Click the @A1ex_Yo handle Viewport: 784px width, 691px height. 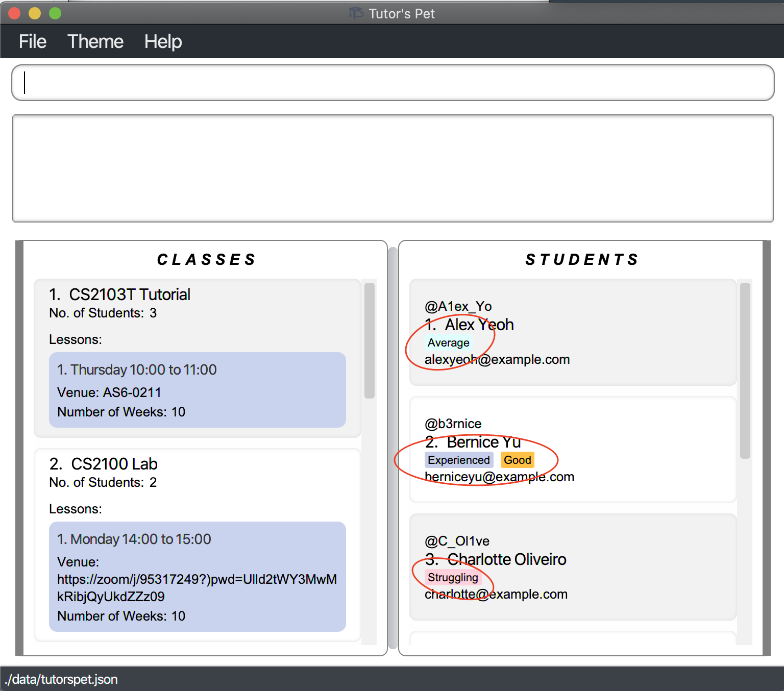point(458,306)
